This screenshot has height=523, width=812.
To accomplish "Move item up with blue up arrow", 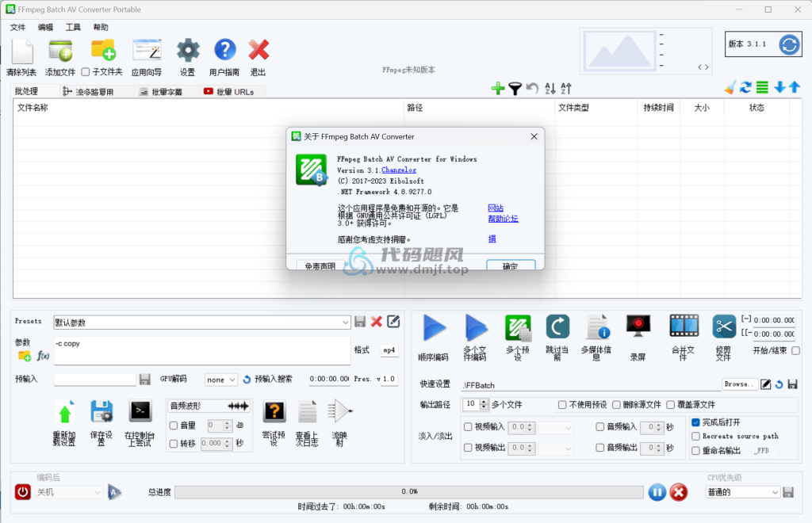I will pyautogui.click(x=795, y=87).
